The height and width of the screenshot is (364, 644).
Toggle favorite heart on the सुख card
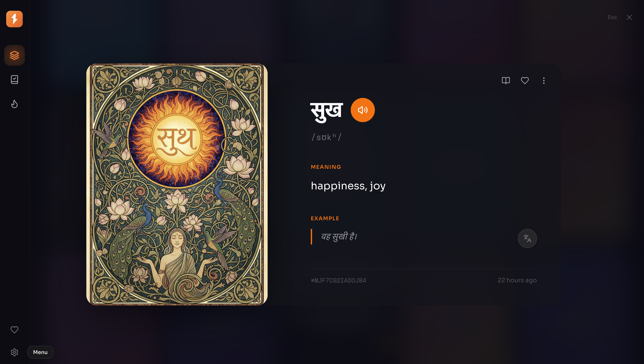click(525, 81)
